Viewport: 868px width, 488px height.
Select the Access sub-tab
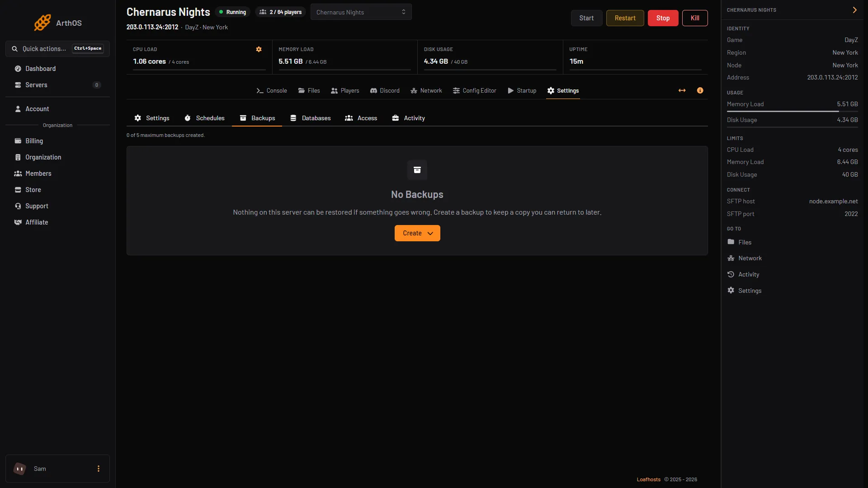click(x=361, y=118)
